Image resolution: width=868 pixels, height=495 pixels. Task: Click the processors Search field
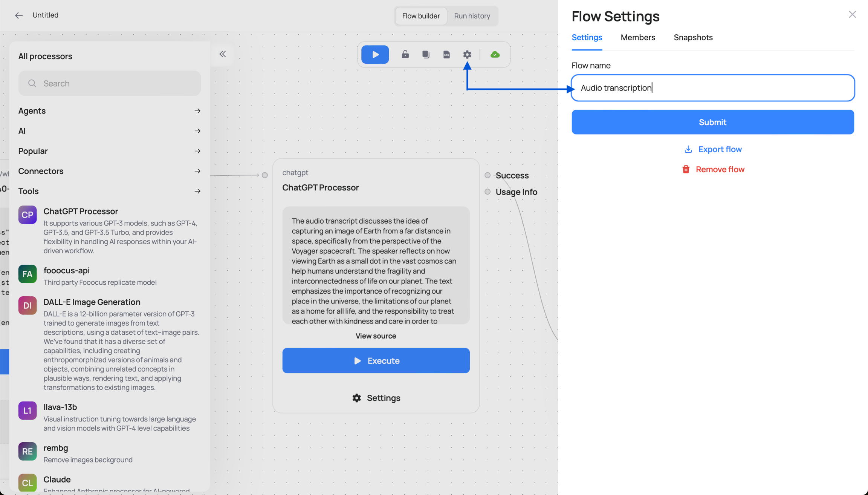(x=109, y=83)
